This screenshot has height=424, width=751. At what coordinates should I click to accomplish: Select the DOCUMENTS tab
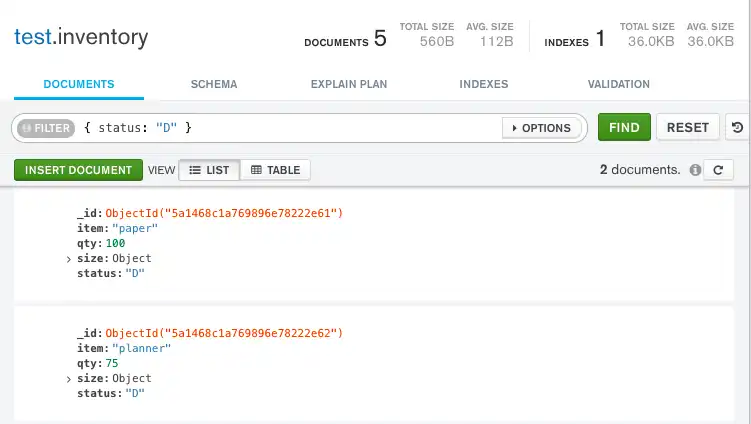79,85
